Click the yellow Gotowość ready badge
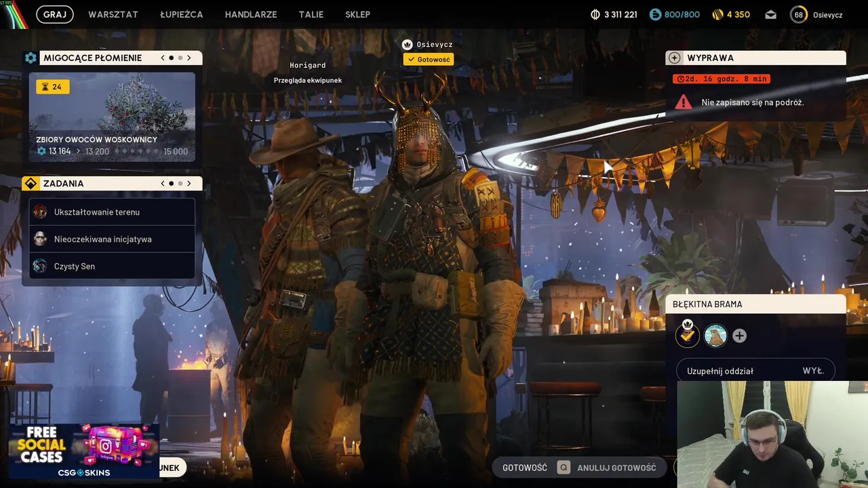This screenshot has height=488, width=868. click(429, 59)
